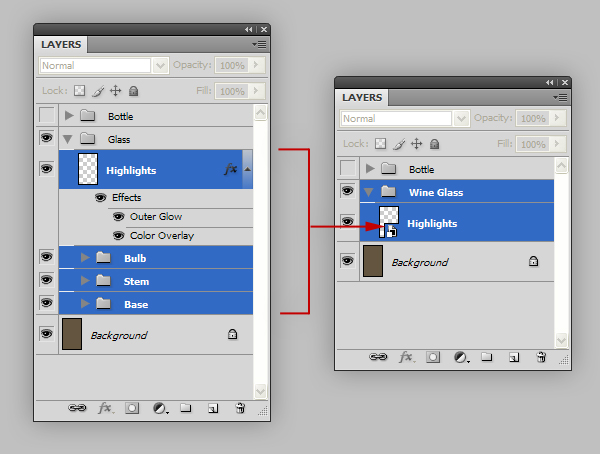The image size is (600, 454).
Task: Hide Highlights layer in left panel
Action: pos(47,168)
